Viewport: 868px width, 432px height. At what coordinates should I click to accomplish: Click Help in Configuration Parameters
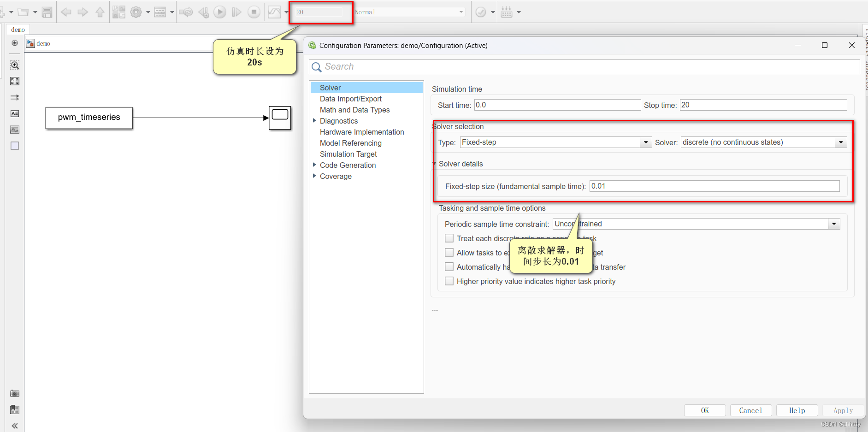pyautogui.click(x=797, y=410)
